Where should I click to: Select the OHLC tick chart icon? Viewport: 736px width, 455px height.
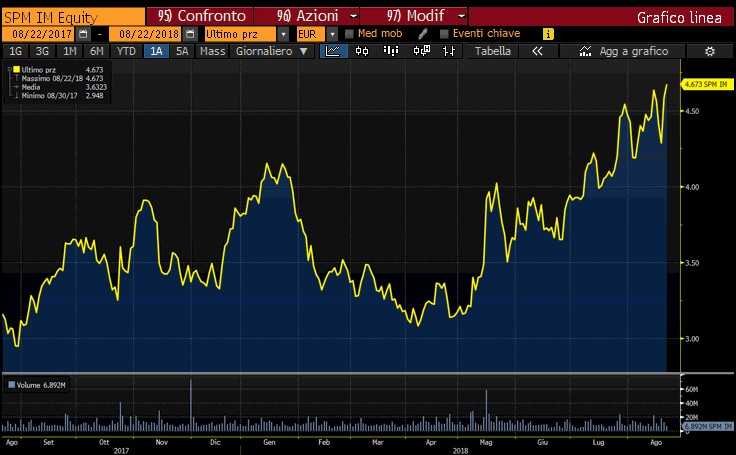click(x=449, y=51)
